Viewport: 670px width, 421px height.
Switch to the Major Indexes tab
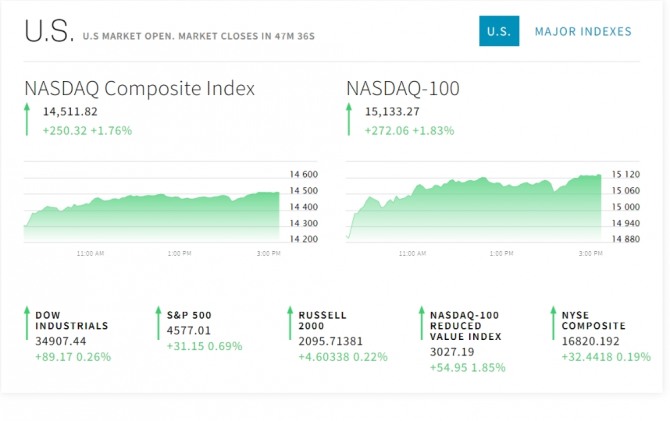(x=583, y=32)
